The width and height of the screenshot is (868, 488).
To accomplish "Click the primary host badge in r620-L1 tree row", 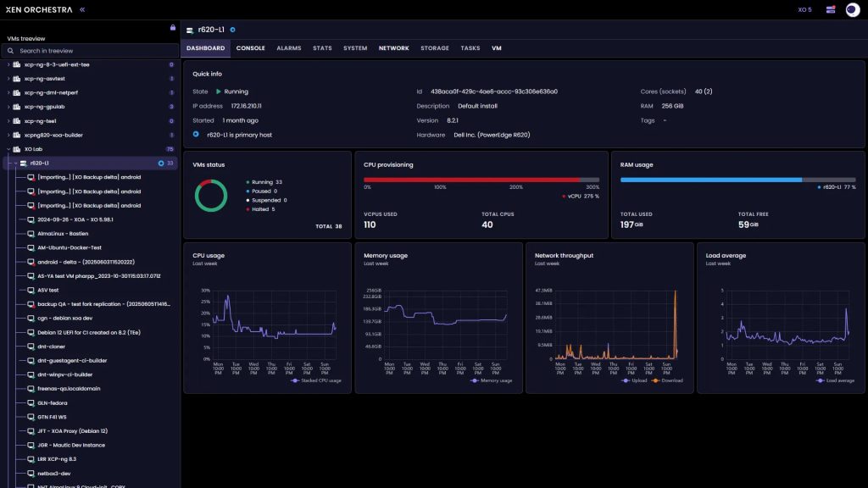I will [161, 163].
